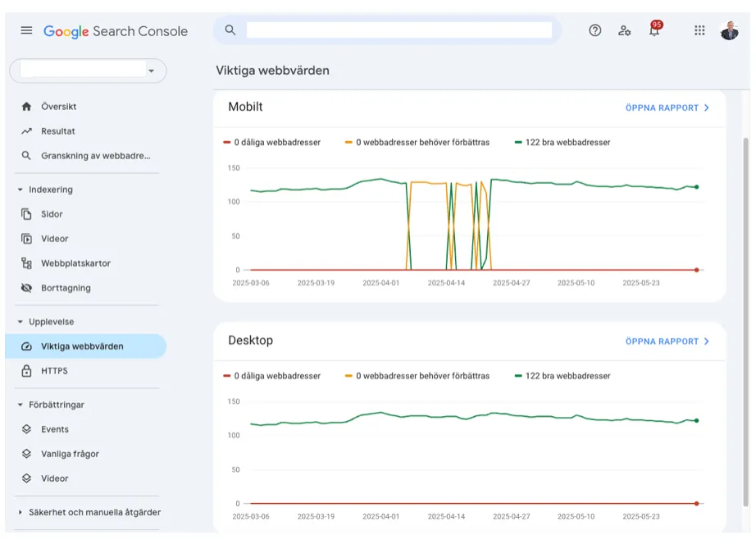Open Vanliga frågor
756x540 pixels.
(x=70, y=454)
